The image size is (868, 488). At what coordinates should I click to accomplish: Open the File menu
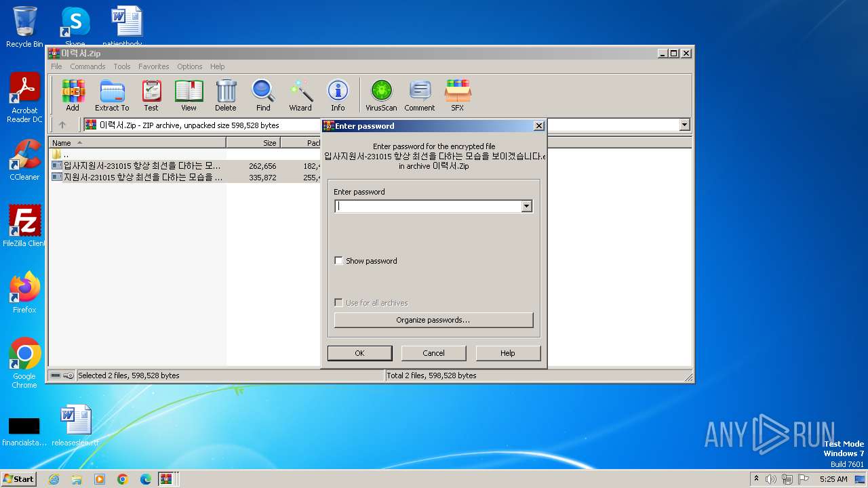[x=56, y=66]
